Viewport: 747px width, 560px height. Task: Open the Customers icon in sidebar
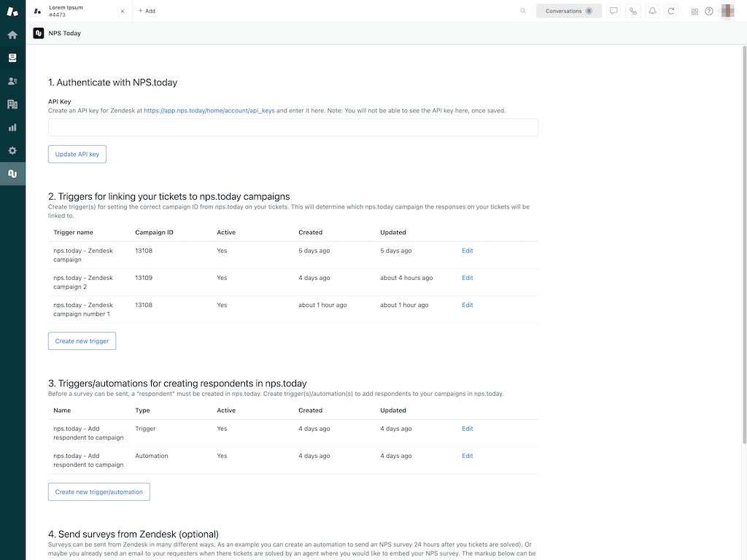point(12,81)
